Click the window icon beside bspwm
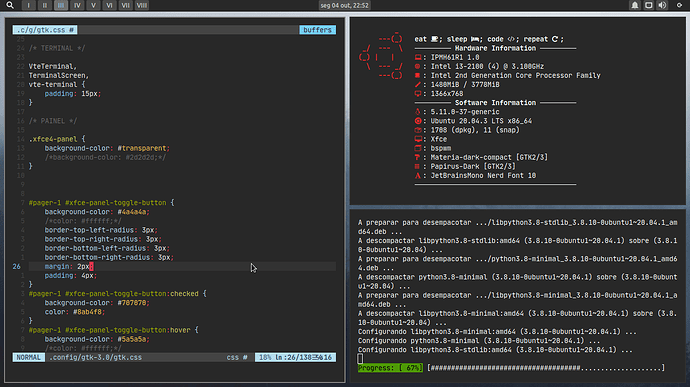This screenshot has height=387, width=690. [418, 148]
